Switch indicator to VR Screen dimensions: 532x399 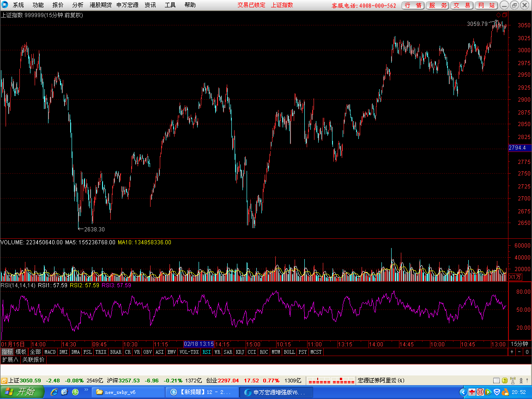coord(137,352)
